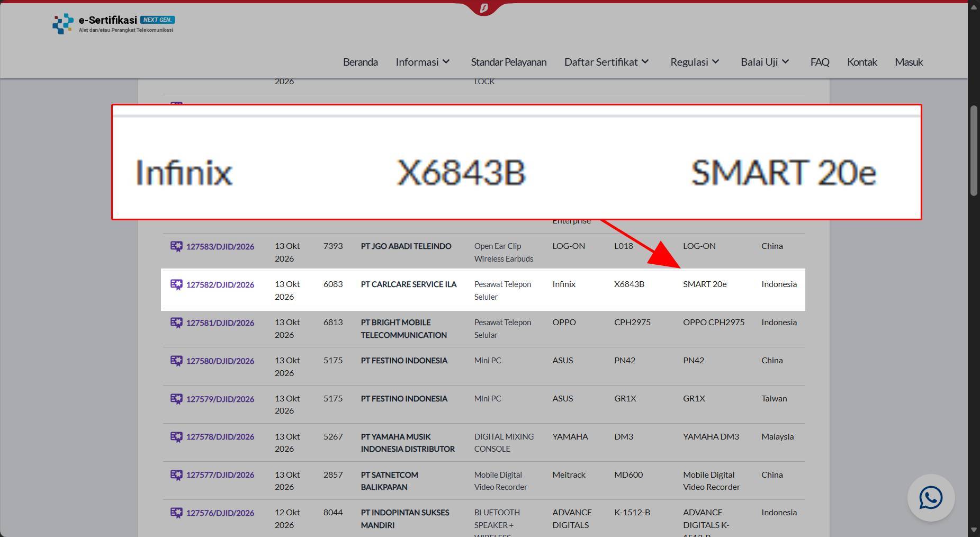Open certificate link 127576/DJID/2026
This screenshot has height=537, width=980.
tap(220, 513)
